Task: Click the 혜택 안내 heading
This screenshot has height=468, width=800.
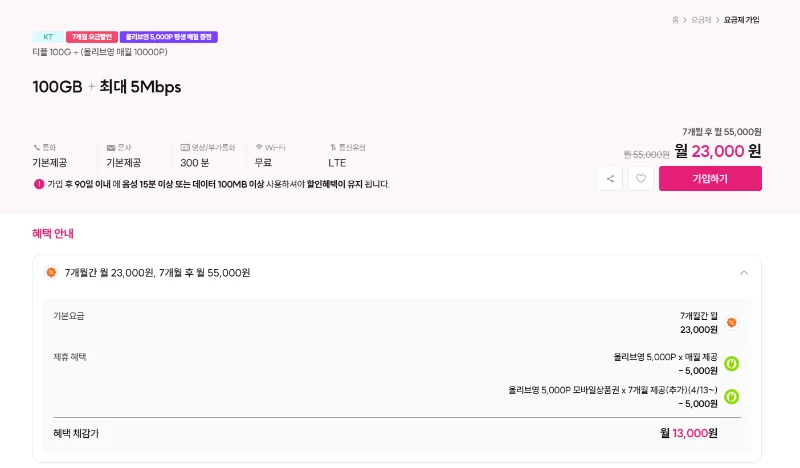Action: tap(53, 233)
